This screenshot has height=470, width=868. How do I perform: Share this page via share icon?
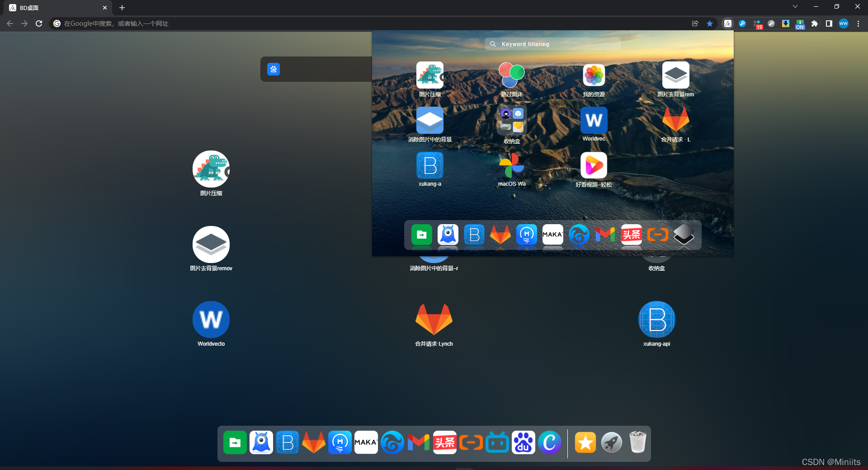point(695,23)
